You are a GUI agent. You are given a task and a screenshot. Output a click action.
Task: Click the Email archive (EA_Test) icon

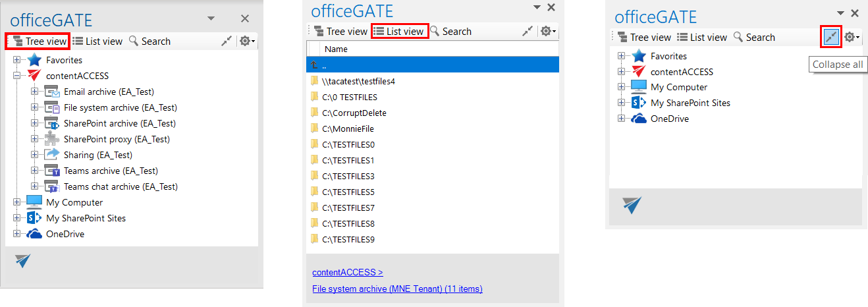(52, 92)
